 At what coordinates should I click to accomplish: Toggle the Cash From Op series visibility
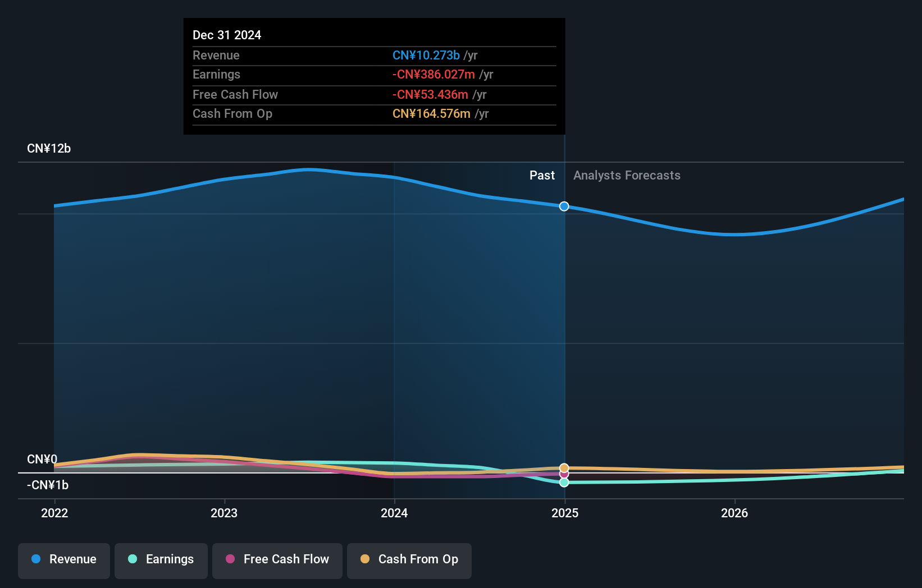(x=409, y=559)
